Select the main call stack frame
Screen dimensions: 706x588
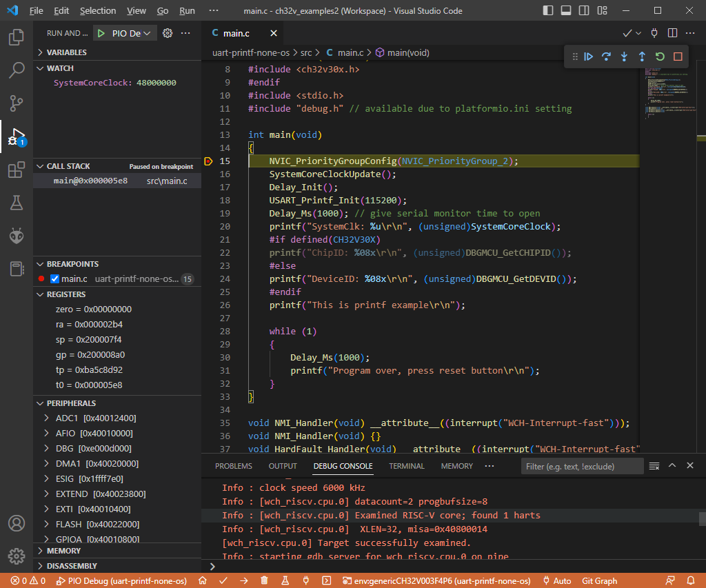[x=90, y=181]
